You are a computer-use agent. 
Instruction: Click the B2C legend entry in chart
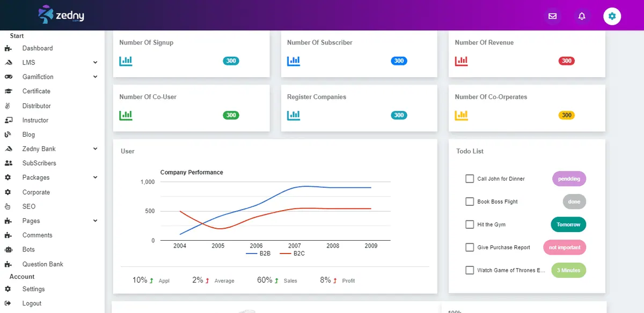tap(292, 254)
